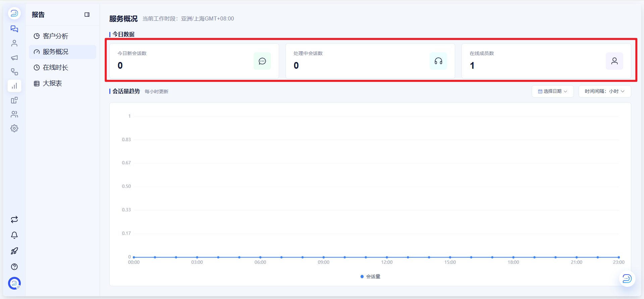Select the 客户分析 menu item
The width and height of the screenshot is (644, 299).
62,36
